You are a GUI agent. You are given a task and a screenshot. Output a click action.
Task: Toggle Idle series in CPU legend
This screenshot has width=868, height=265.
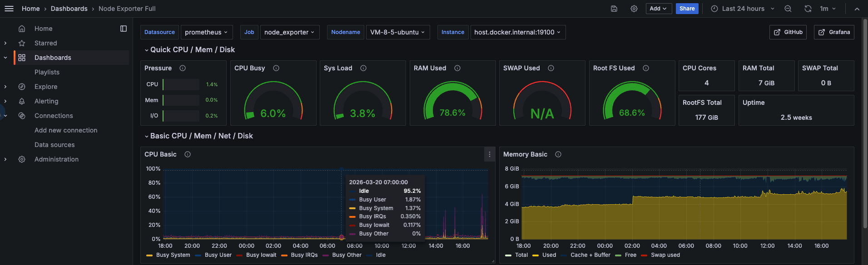pyautogui.click(x=381, y=255)
